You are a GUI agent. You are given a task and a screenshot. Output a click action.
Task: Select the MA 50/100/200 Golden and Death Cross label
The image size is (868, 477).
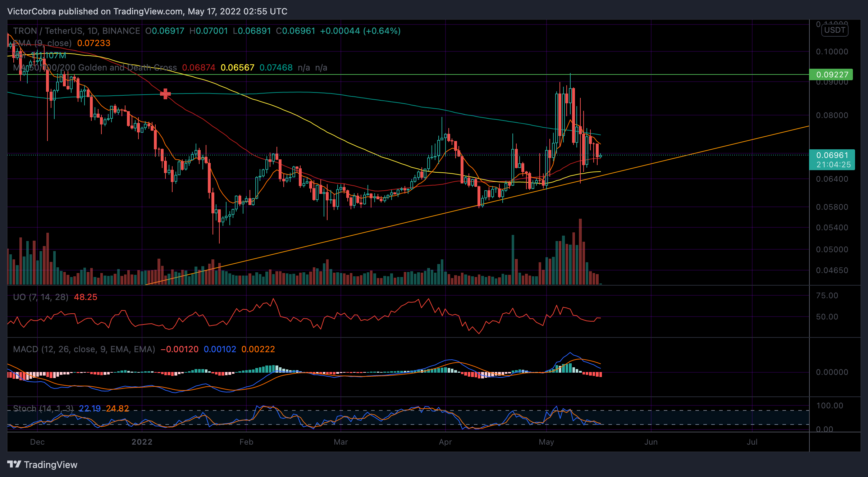tap(95, 68)
